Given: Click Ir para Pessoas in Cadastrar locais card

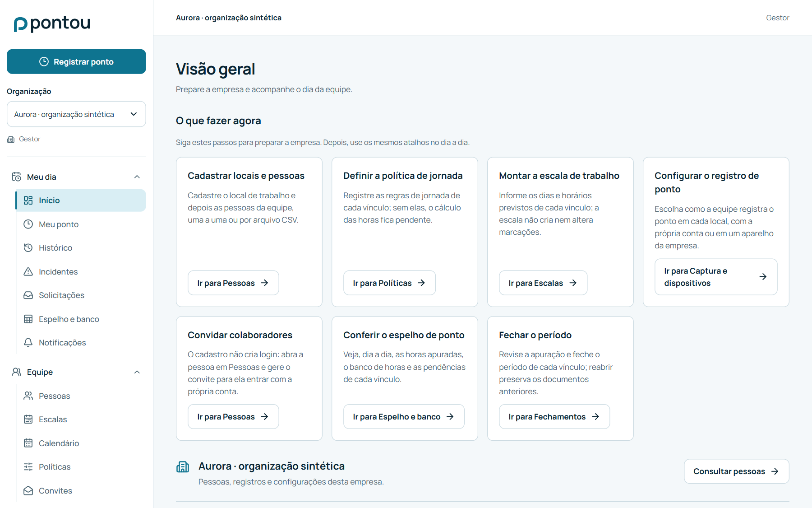Looking at the screenshot, I should coord(233,283).
